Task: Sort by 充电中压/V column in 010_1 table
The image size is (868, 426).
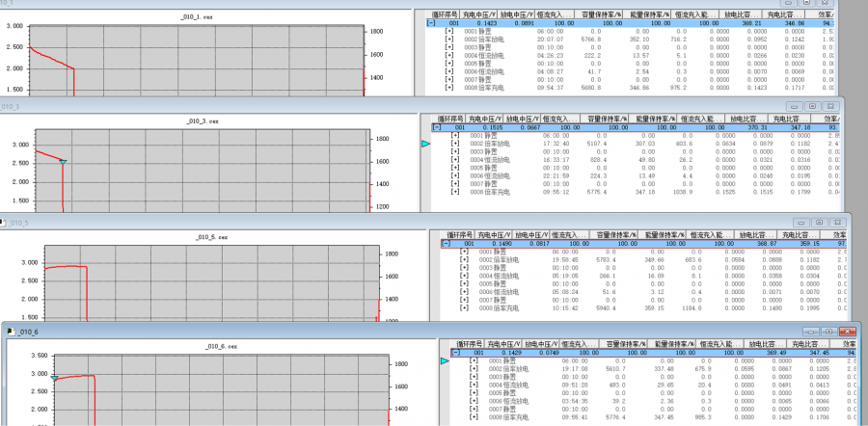Action: coord(477,14)
